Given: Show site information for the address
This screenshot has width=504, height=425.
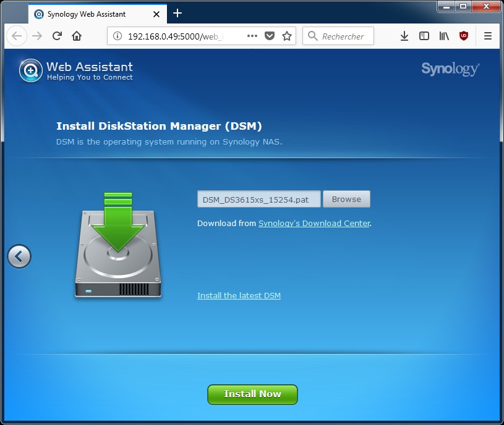Looking at the screenshot, I should point(118,36).
